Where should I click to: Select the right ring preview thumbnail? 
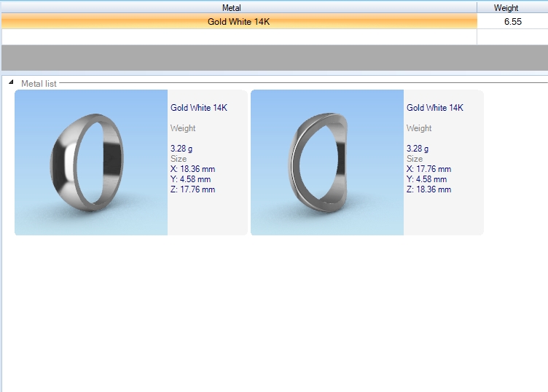327,162
